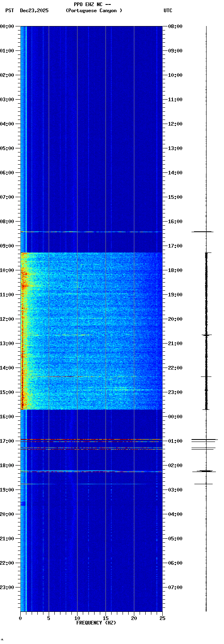Click the red event streak at 17:00 PST
This screenshot has width=224, height=644.
91,440
